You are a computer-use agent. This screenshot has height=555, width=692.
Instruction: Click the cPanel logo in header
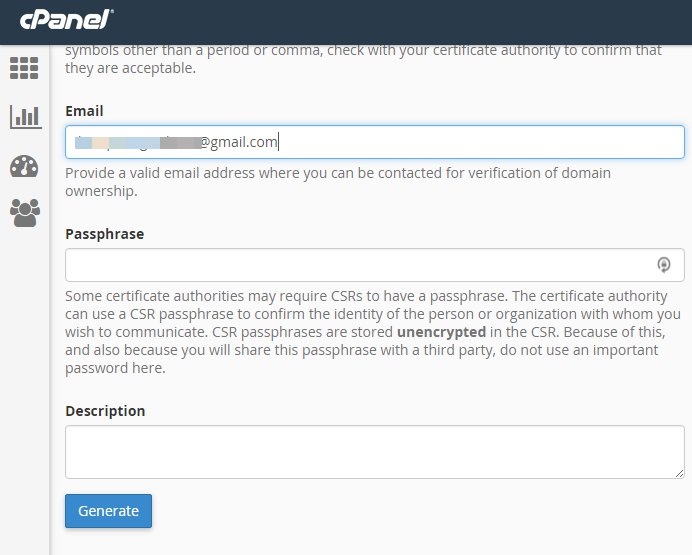[65, 19]
